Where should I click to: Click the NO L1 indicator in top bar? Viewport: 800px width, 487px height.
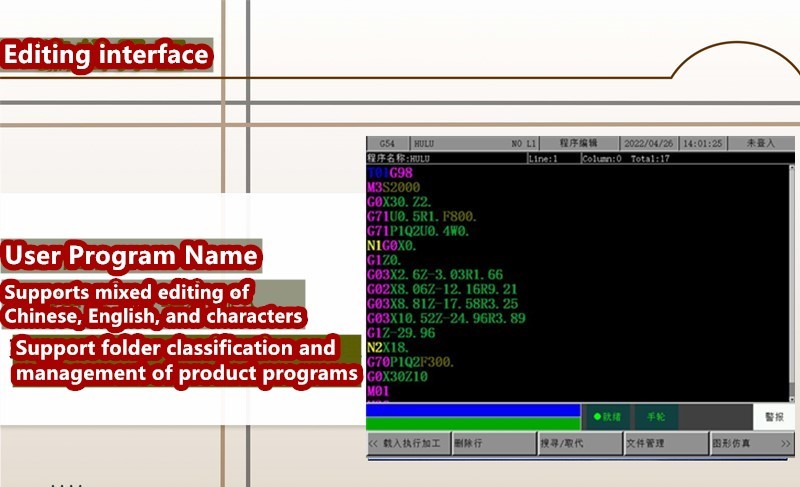pyautogui.click(x=523, y=144)
